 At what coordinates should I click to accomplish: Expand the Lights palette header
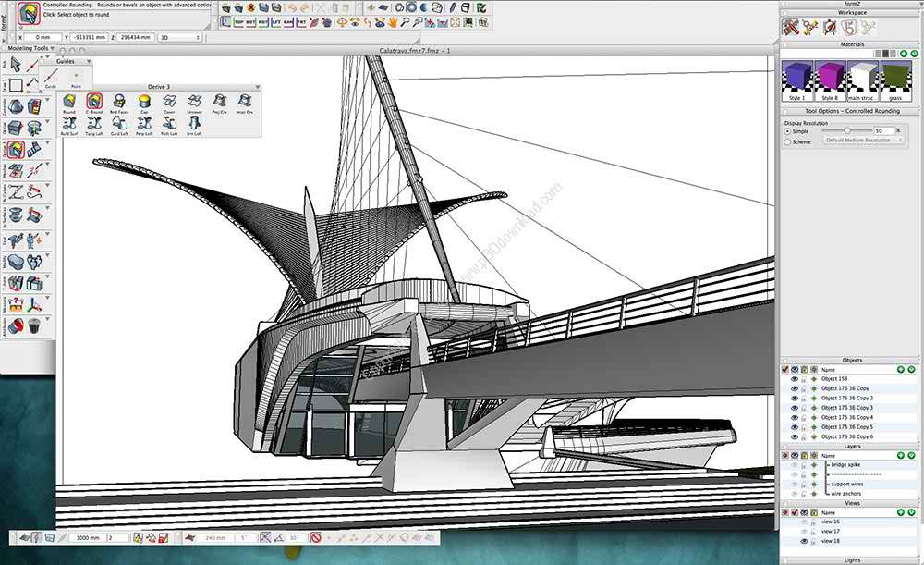tap(852, 559)
